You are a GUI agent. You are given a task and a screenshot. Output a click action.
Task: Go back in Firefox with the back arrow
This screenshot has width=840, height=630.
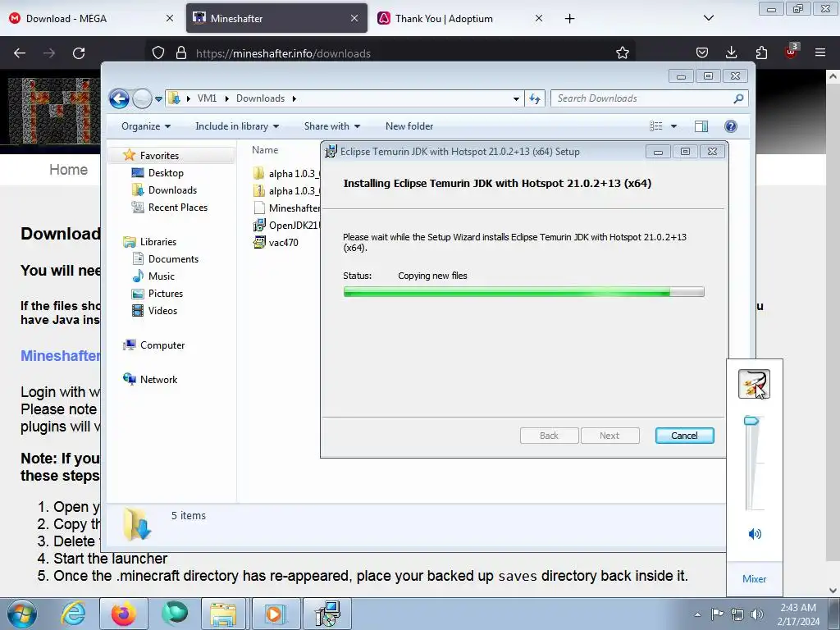click(20, 53)
